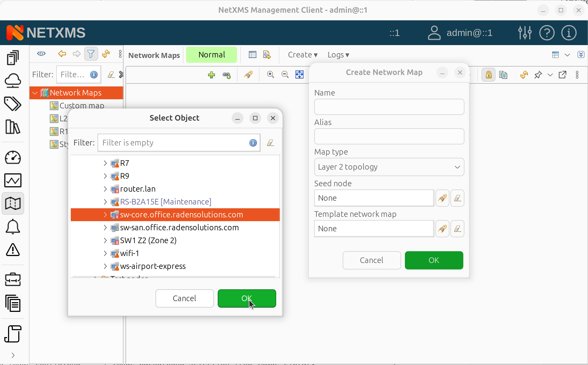Expand the router.lan tree node
The height and width of the screenshot is (365, 588).
point(105,189)
